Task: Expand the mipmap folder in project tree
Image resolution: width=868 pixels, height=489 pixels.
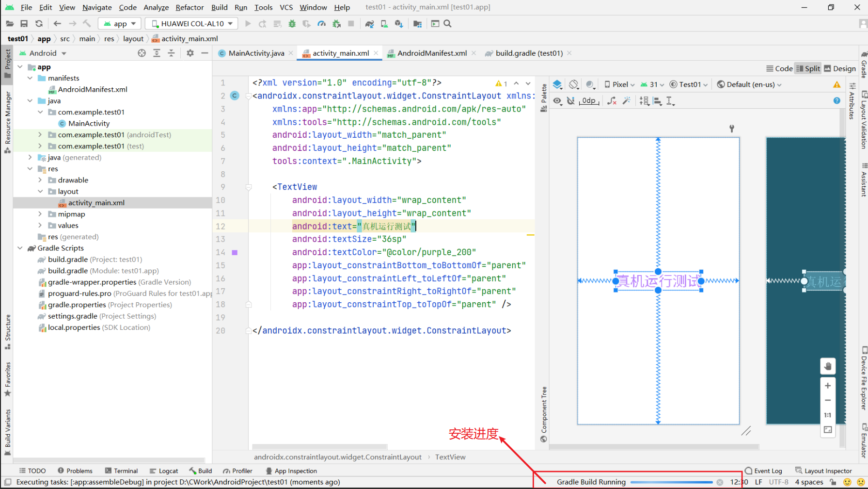Action: (x=40, y=214)
